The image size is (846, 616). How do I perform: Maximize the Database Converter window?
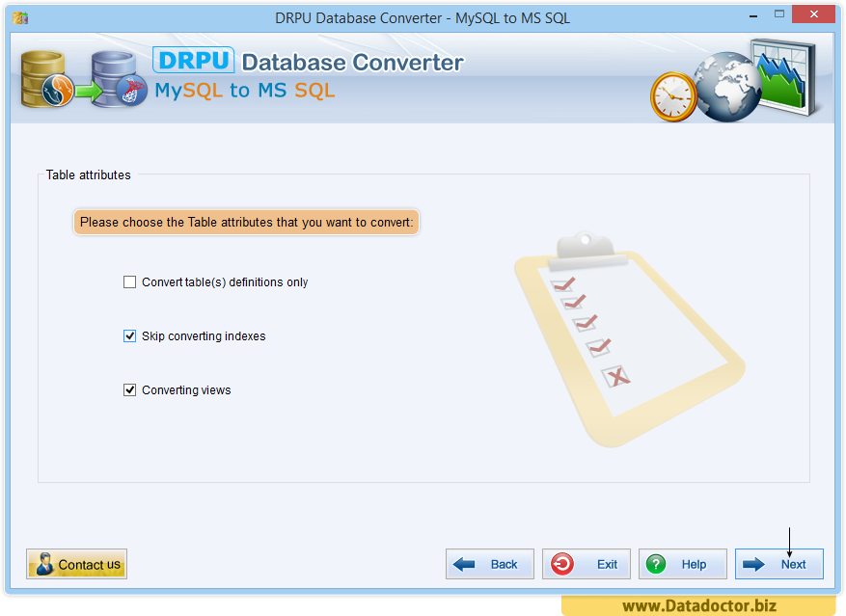[x=779, y=14]
